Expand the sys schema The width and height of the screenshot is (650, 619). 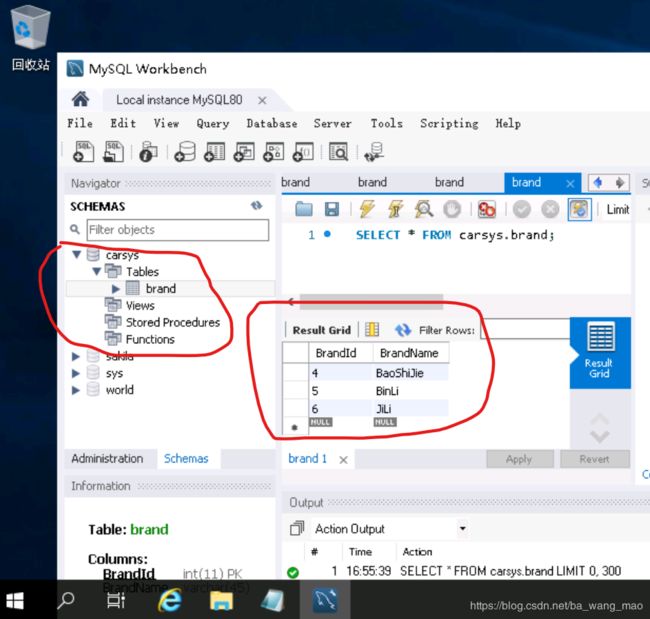point(75,373)
